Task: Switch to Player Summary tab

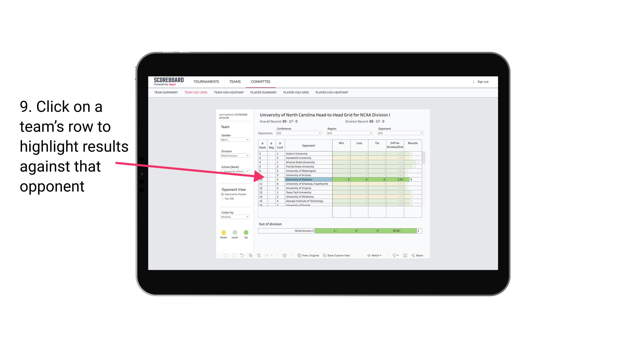Action: pos(263,92)
